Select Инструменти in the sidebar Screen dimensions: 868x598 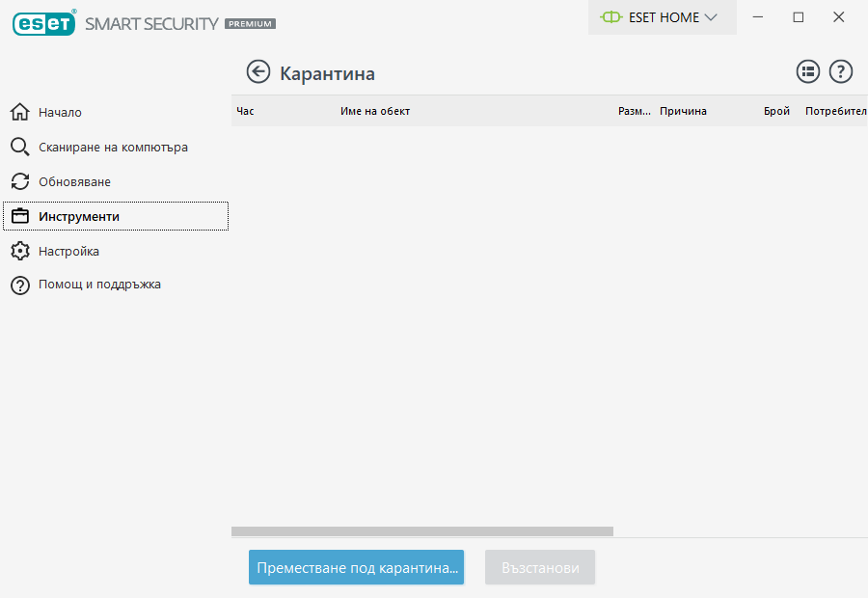point(116,216)
